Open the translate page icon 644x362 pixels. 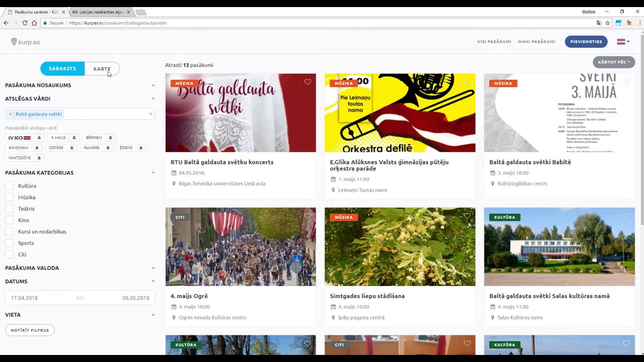(x=599, y=23)
